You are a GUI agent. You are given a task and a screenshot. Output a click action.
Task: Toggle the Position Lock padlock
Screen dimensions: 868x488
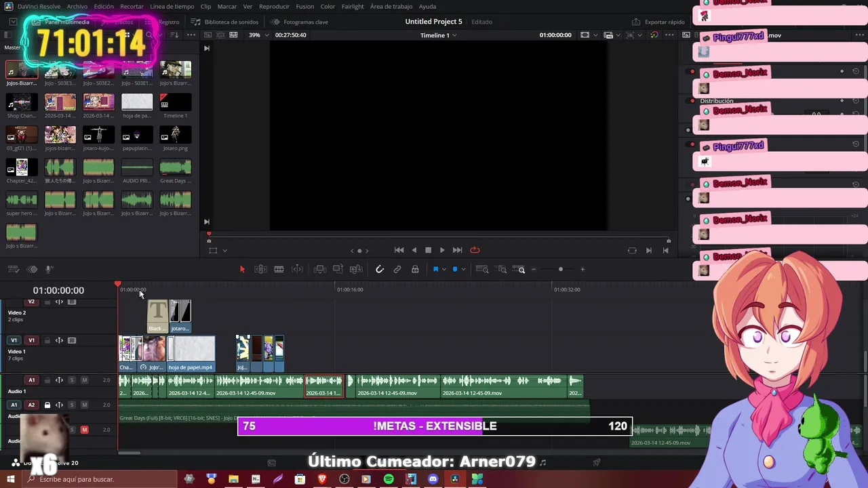(x=415, y=269)
